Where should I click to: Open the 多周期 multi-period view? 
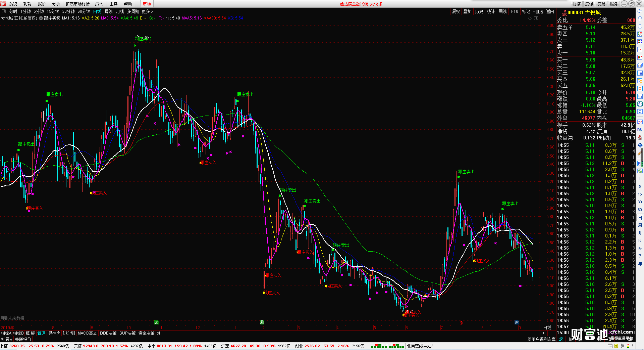pos(133,11)
